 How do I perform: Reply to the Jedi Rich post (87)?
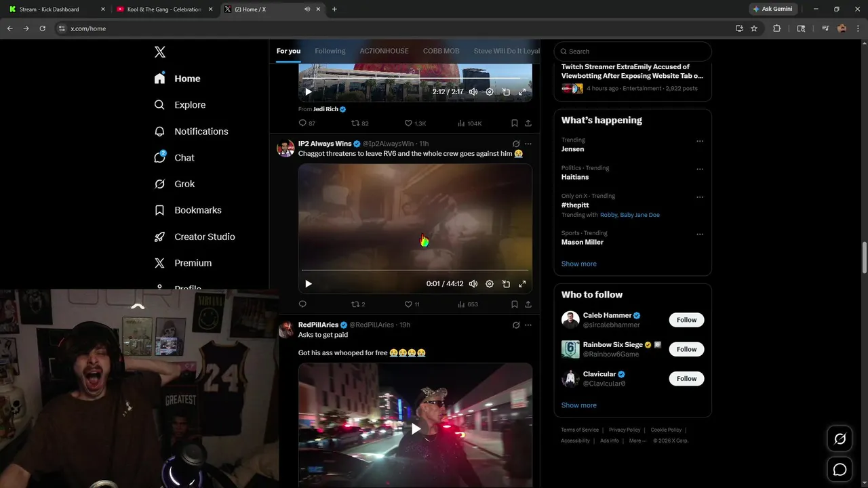click(x=307, y=123)
